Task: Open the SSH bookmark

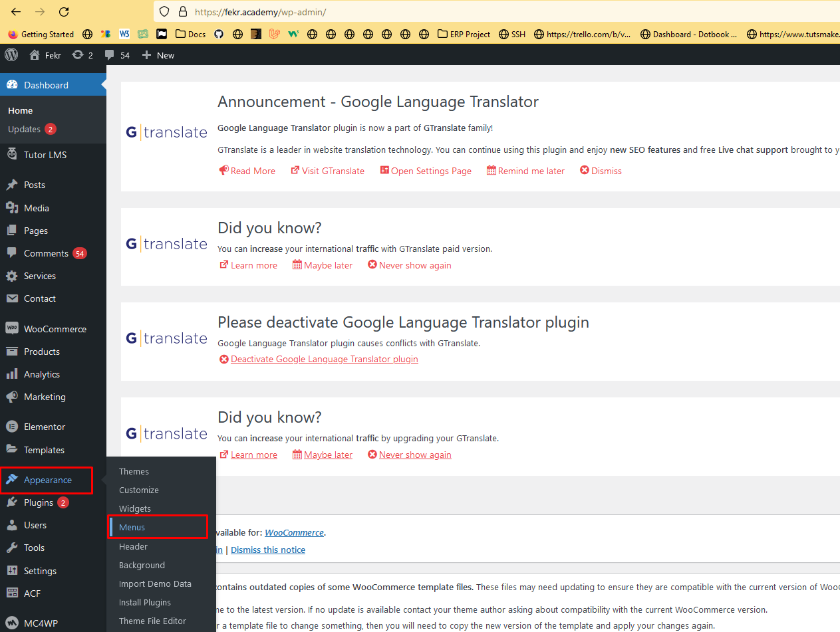Action: [512, 35]
